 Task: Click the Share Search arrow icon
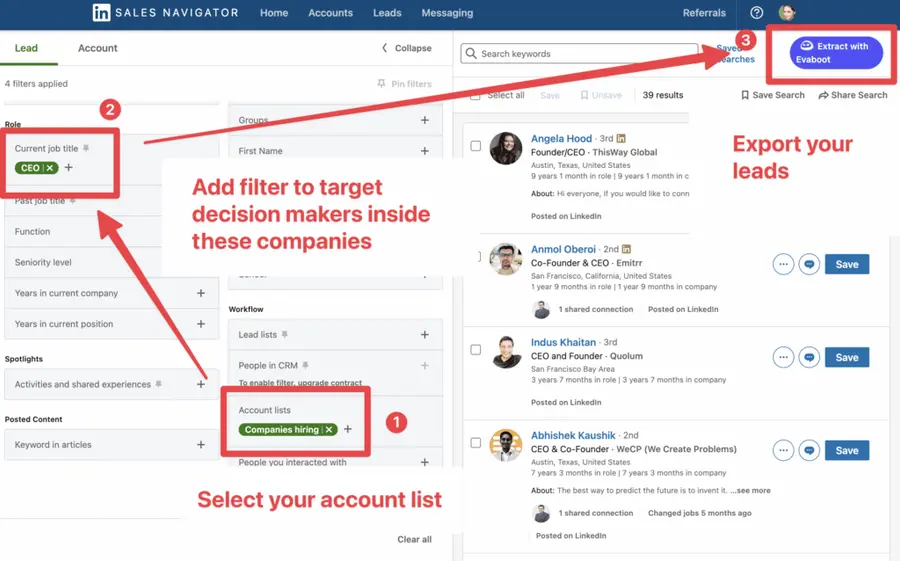(823, 95)
